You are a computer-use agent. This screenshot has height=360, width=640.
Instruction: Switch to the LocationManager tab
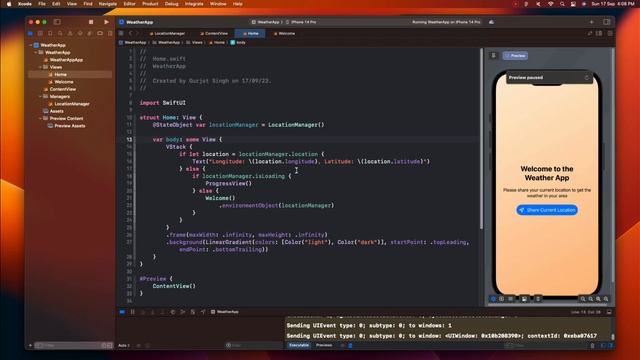(167, 33)
